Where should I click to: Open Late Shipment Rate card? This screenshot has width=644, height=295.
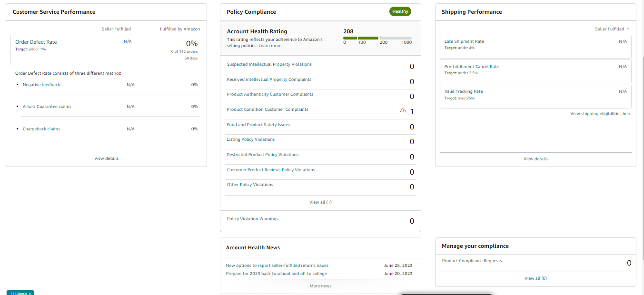coord(535,47)
